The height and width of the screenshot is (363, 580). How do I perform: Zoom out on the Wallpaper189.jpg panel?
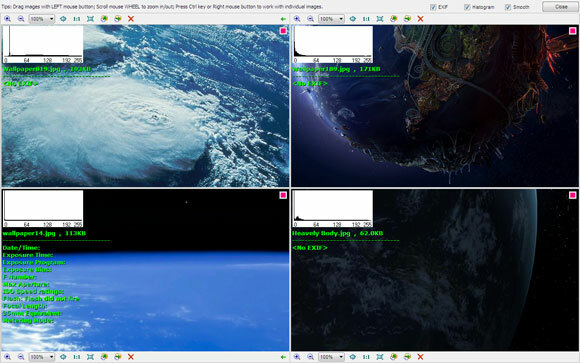[x=311, y=19]
